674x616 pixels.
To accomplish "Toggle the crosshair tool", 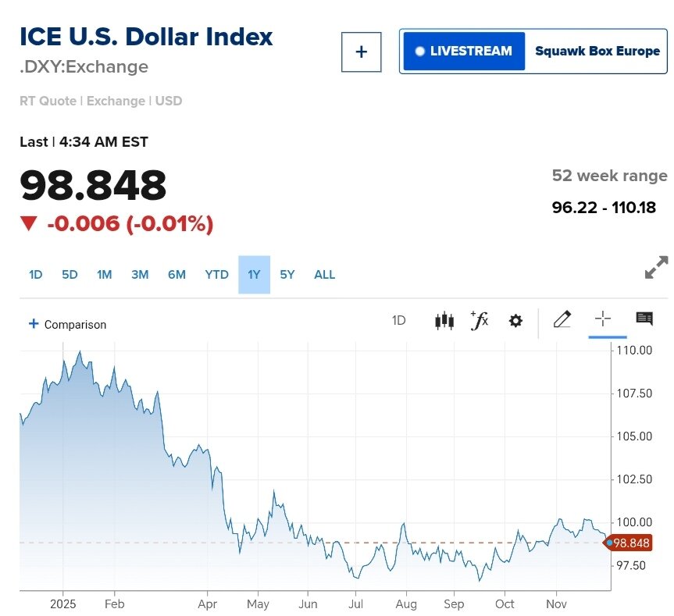I will tap(602, 319).
